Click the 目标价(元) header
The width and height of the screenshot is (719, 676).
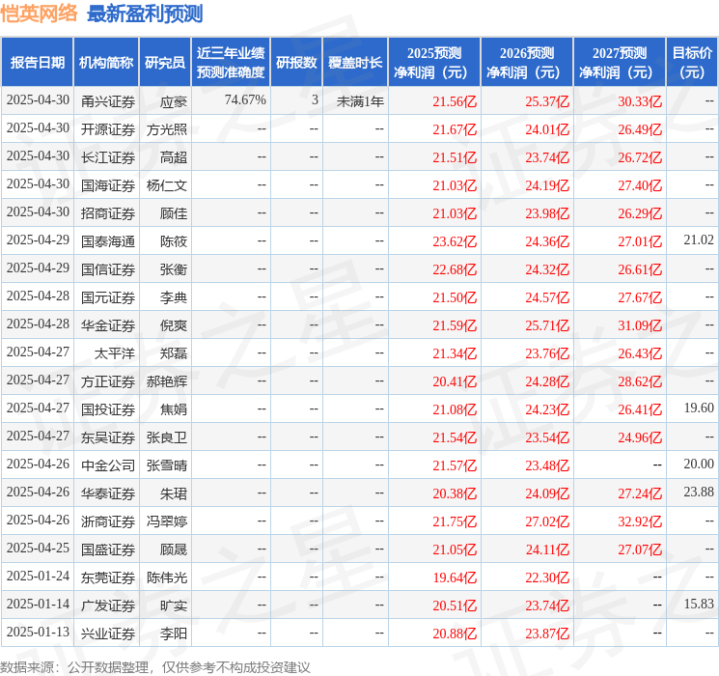[x=692, y=62]
